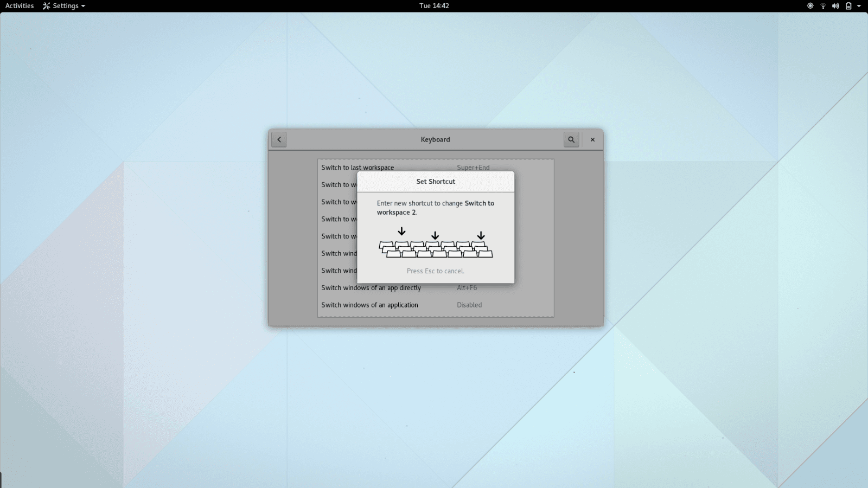The image size is (868, 488).
Task: Click the crossed-tools Settings icon in top bar
Action: 47,6
